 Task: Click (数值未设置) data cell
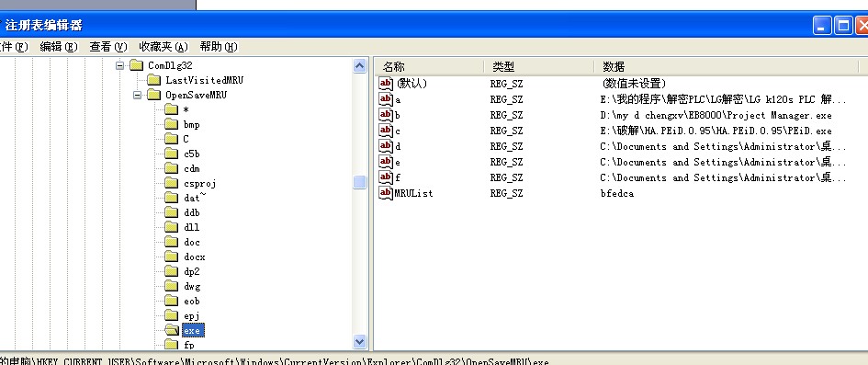[x=634, y=84]
